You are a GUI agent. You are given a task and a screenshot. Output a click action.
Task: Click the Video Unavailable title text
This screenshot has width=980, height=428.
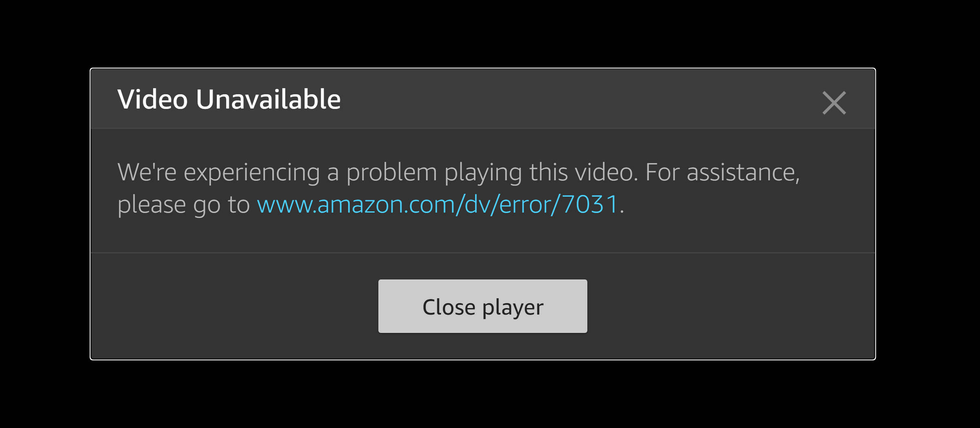[229, 99]
